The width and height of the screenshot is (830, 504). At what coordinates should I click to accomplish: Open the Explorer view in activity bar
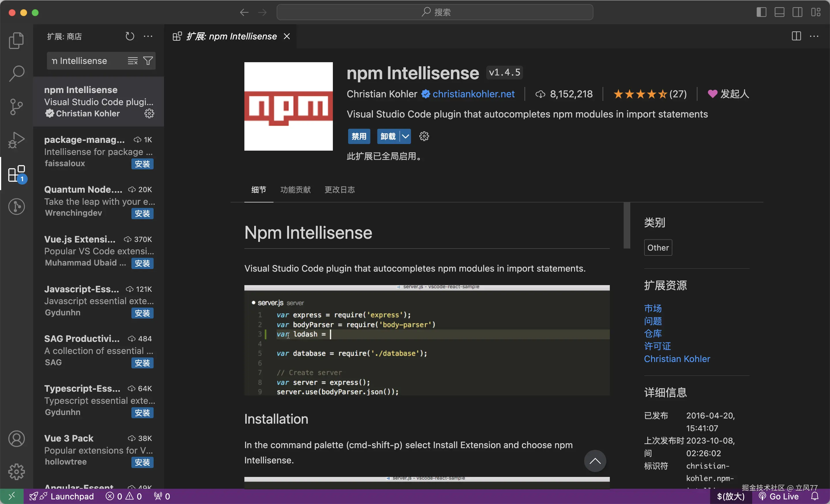(16, 40)
